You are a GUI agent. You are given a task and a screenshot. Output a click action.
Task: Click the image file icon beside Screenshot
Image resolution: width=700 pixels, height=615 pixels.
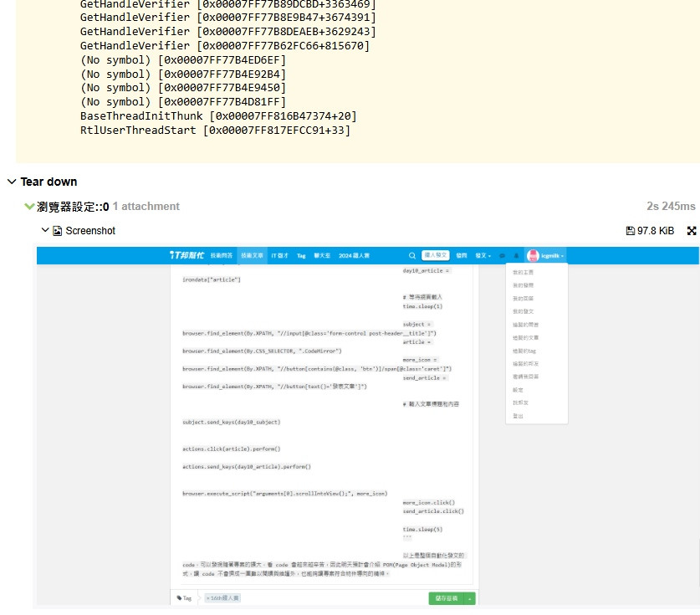tap(58, 231)
